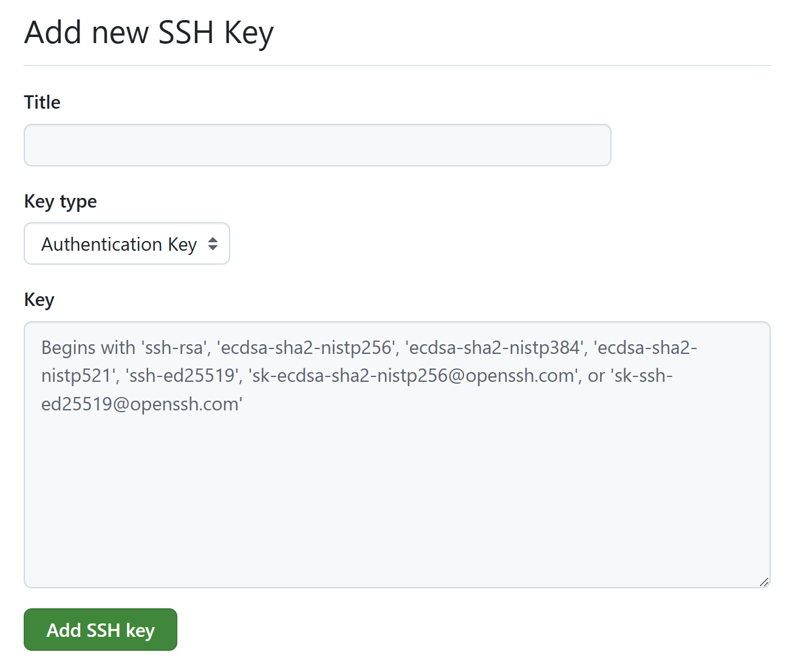Submit the form with Add SSH key
Viewport: 812px width, 669px height.
[x=100, y=630]
